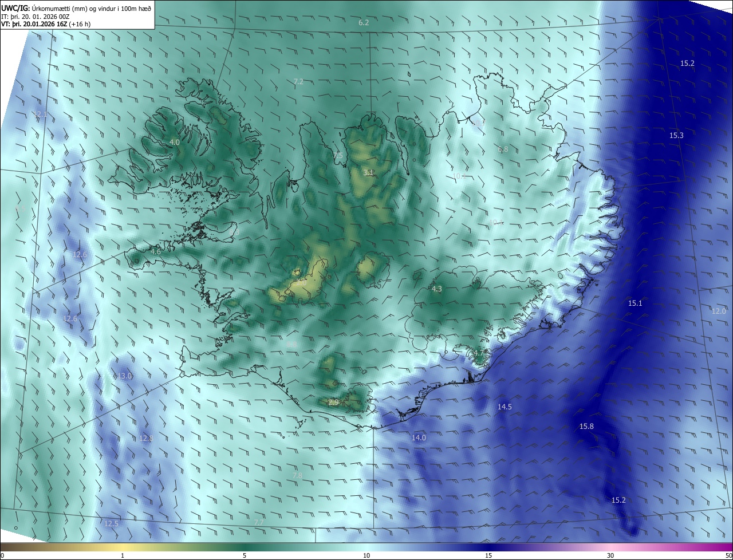Click the 12.5 value label over the sea
Viewport: 733px width, 560px height.
point(111,523)
